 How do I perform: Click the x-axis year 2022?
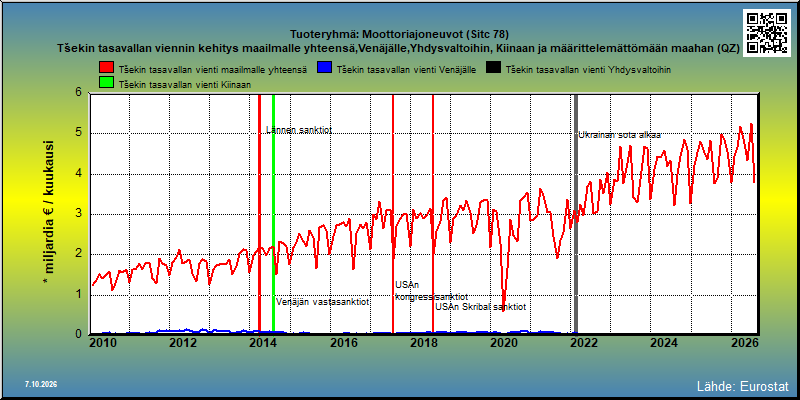point(583,343)
